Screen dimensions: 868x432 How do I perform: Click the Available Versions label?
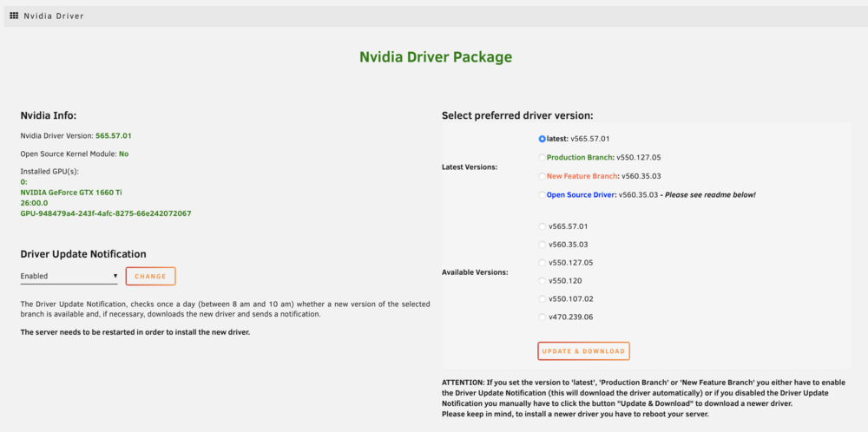pyautogui.click(x=475, y=272)
